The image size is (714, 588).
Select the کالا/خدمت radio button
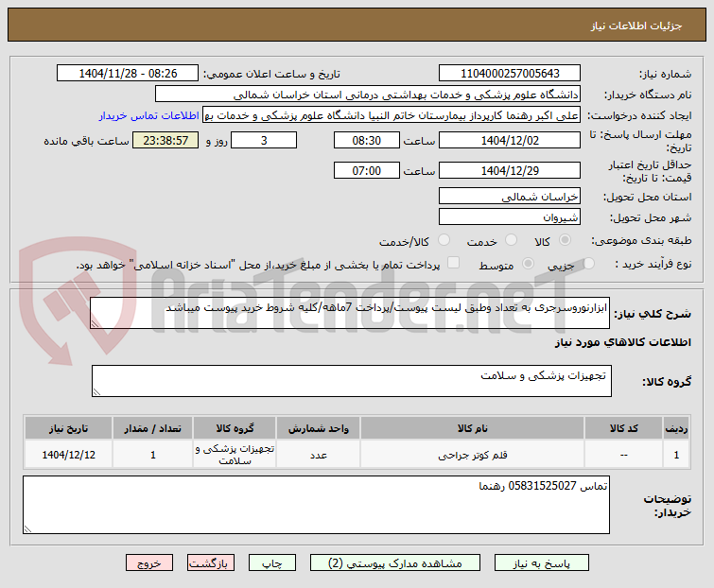tap(444, 240)
